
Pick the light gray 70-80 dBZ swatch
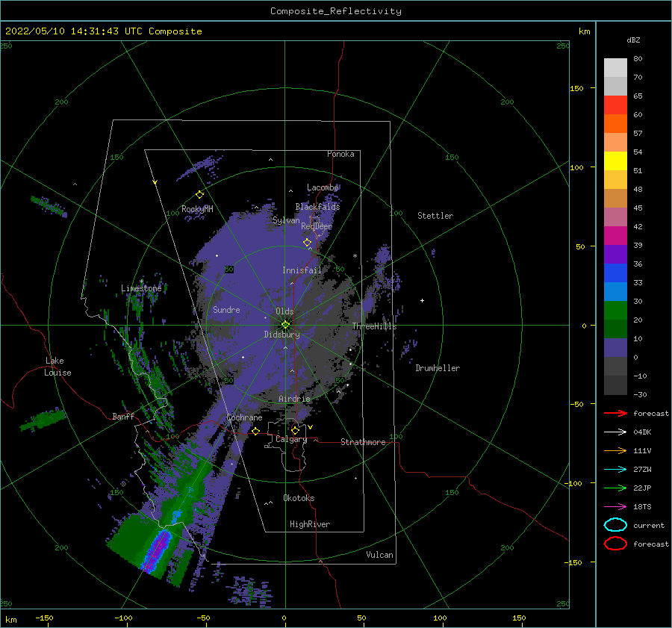point(615,67)
